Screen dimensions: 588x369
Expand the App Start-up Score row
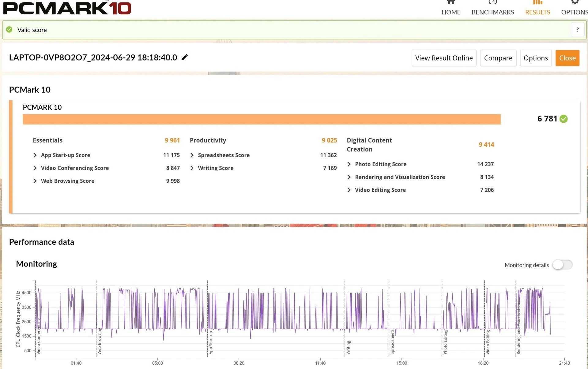point(35,155)
